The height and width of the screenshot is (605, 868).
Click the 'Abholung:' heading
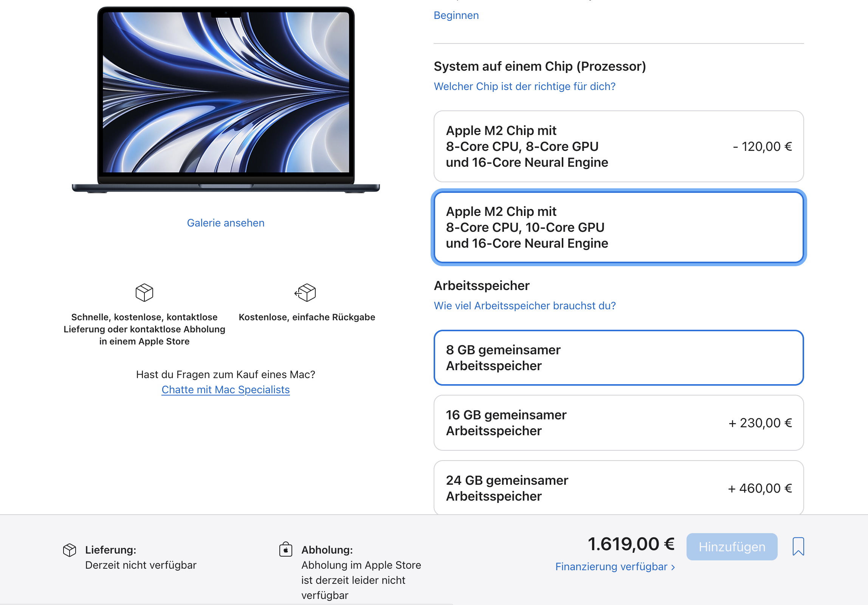click(x=327, y=550)
